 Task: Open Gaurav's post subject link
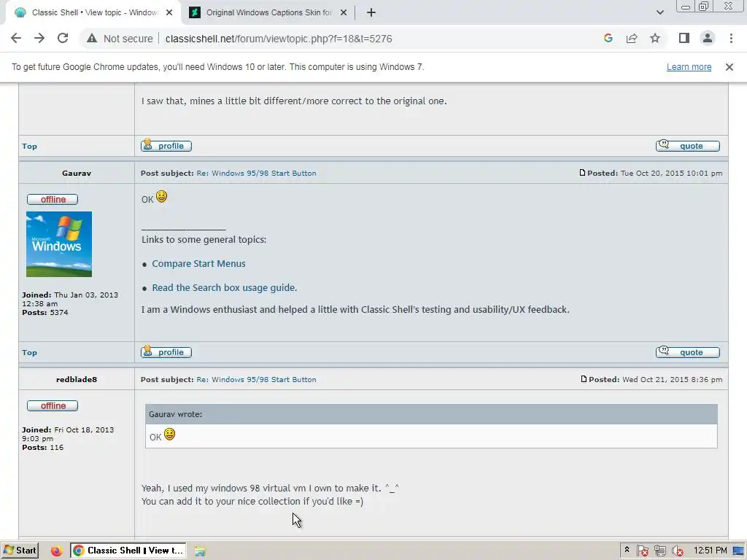click(256, 174)
